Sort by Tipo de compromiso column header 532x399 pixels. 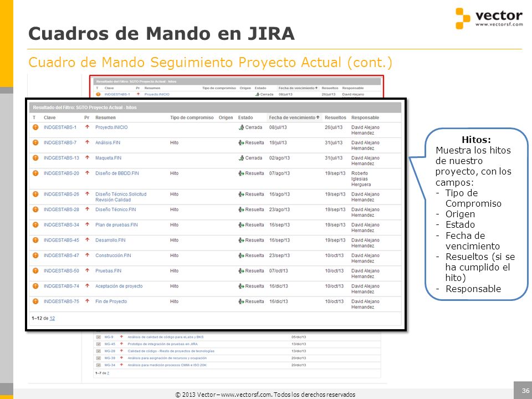click(x=192, y=117)
